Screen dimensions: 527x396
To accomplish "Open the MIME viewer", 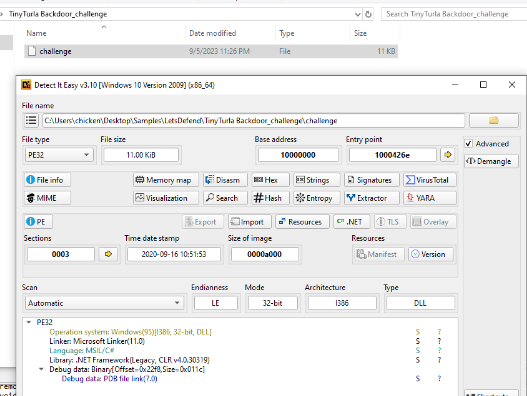I will coord(47,198).
